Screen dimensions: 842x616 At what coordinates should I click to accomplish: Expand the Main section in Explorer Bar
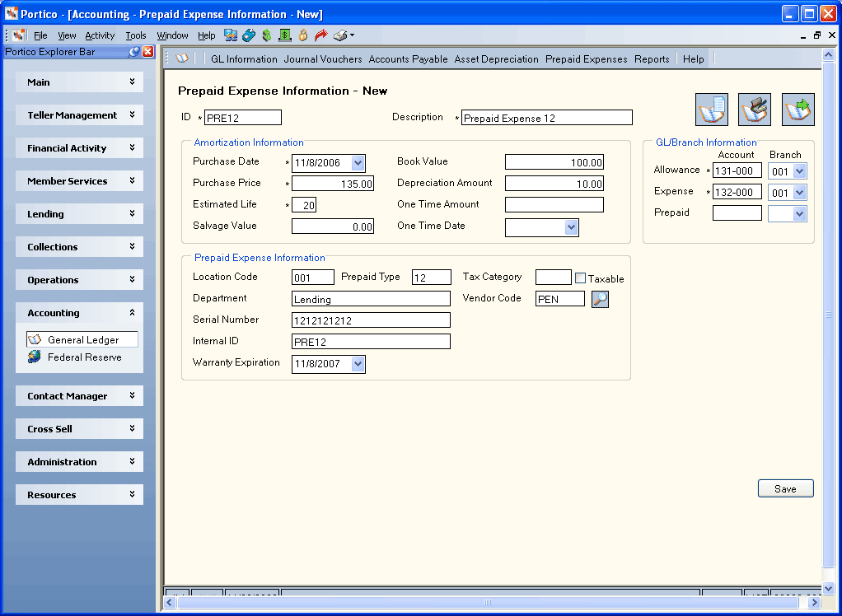(79, 82)
